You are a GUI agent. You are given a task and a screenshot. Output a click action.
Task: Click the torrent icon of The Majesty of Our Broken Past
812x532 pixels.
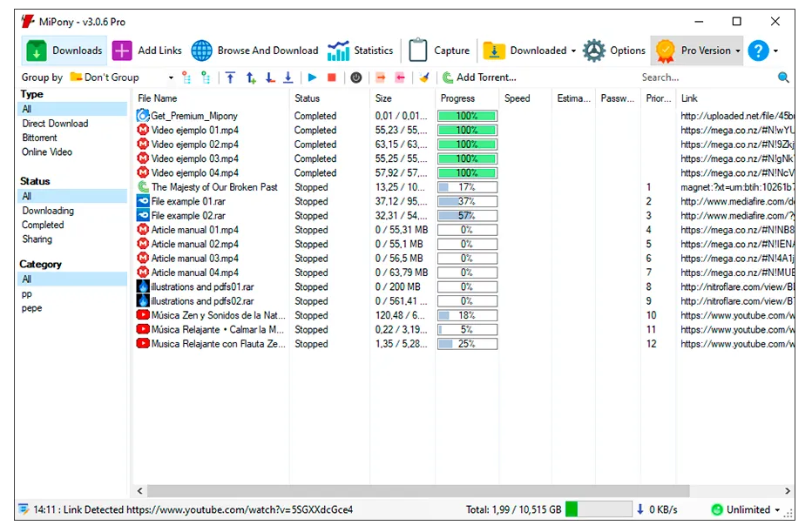(x=143, y=187)
